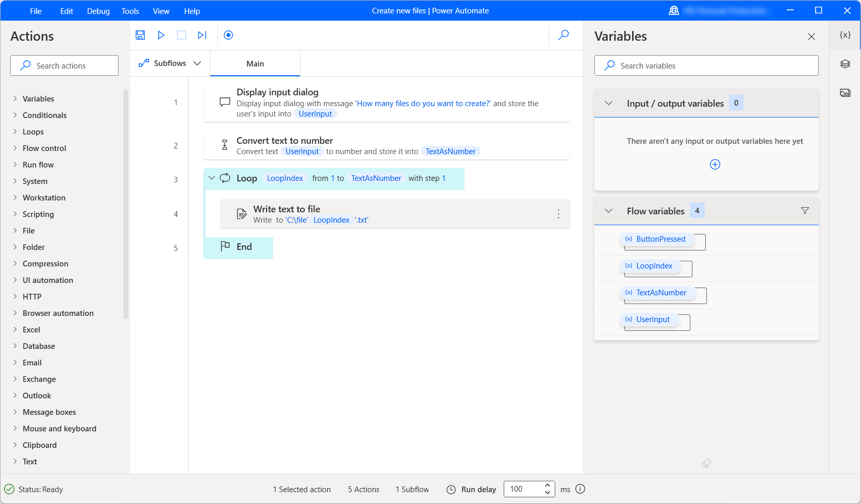Select the LoopIndex flow variable

654,265
